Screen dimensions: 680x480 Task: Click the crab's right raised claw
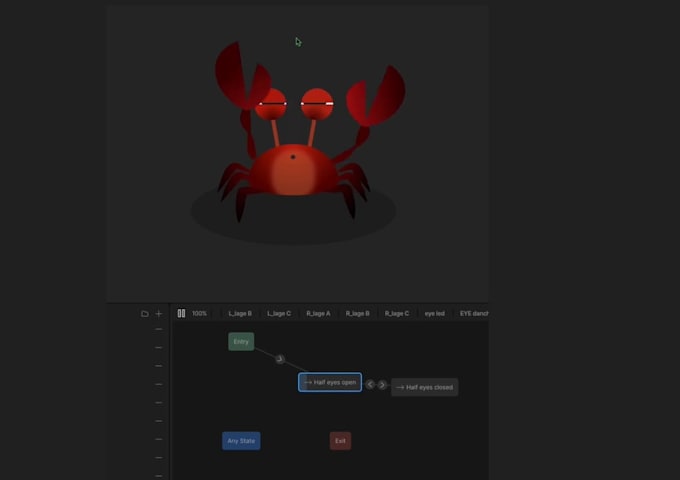(x=376, y=96)
